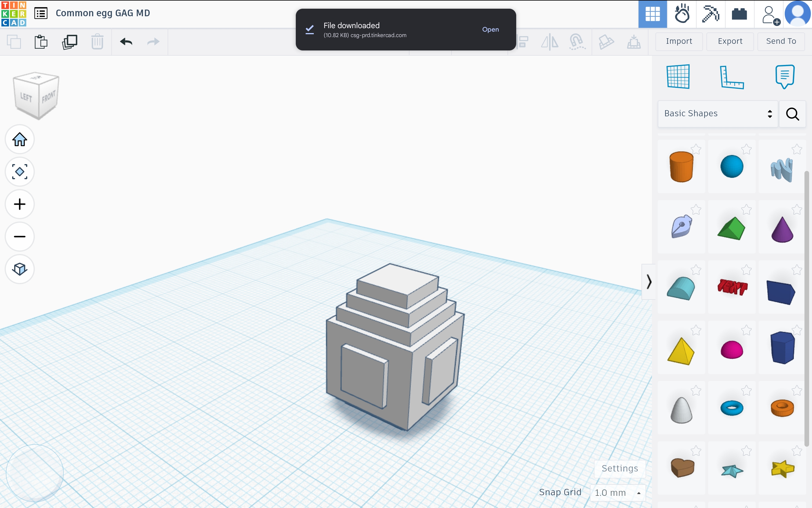Screen dimensions: 812x508
Task: Switch to Bricks mode
Action: [x=739, y=14]
